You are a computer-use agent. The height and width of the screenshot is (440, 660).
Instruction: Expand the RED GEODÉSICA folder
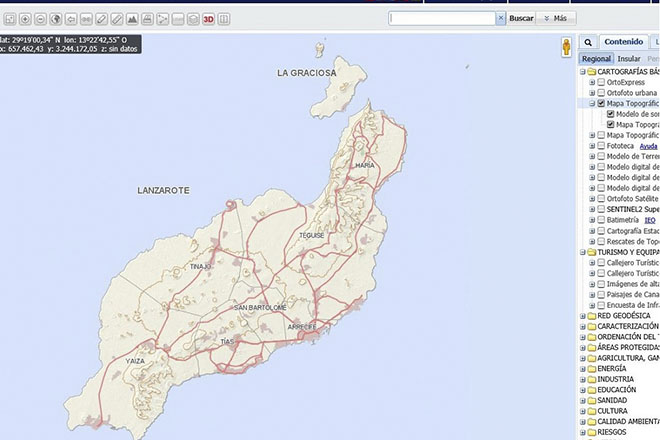[x=583, y=315]
